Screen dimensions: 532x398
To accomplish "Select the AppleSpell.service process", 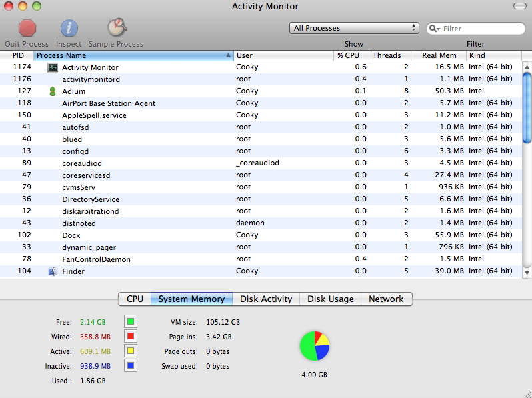I will (261, 115).
